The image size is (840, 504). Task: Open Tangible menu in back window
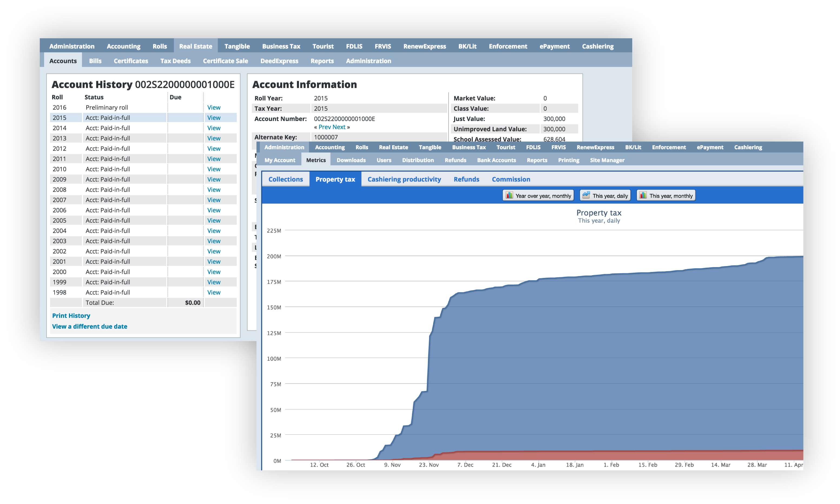[x=237, y=46]
